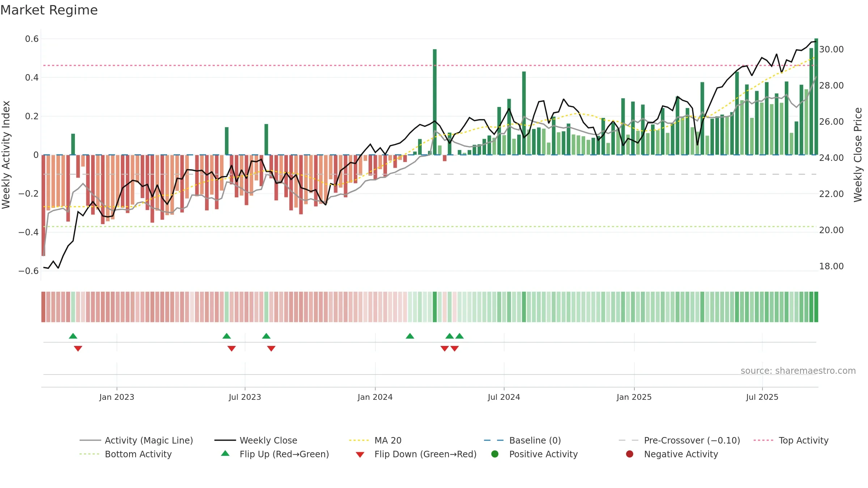Click the Weekly Activity Index axis title
868x488 pixels.
pyautogui.click(x=6, y=155)
